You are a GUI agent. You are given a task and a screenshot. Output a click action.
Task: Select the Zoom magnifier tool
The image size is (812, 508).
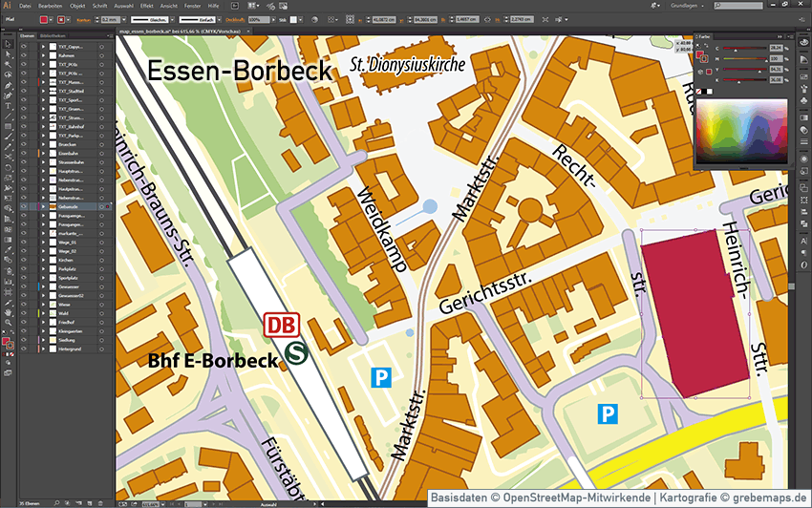coord(9,322)
